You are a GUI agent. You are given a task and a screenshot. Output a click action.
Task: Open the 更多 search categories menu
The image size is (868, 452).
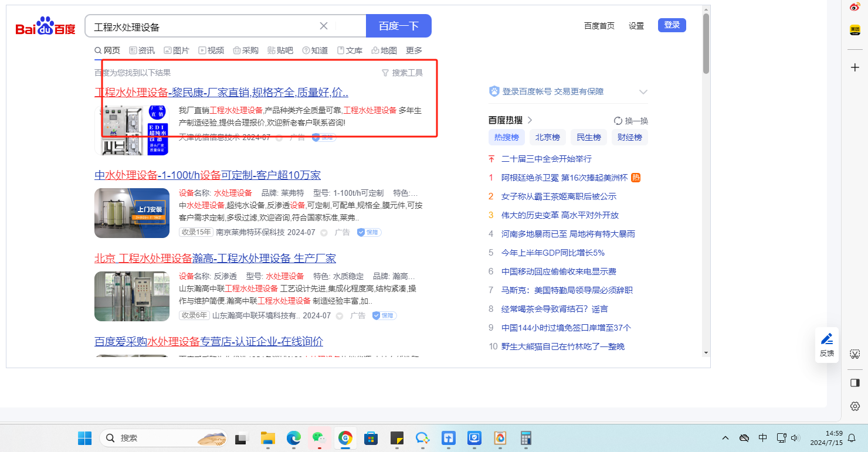[x=413, y=50]
